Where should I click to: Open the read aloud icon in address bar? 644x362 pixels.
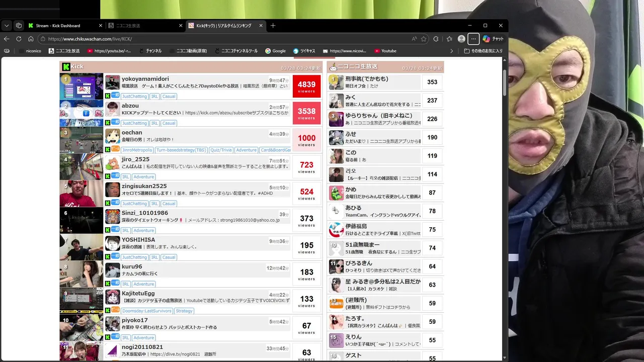click(x=414, y=39)
